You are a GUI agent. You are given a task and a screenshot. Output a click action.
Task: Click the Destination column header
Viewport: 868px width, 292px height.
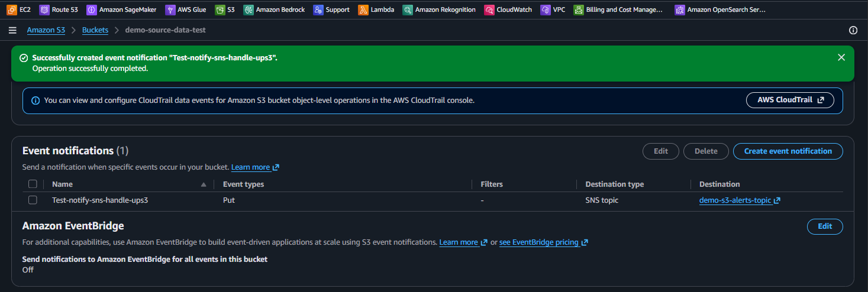(x=719, y=184)
